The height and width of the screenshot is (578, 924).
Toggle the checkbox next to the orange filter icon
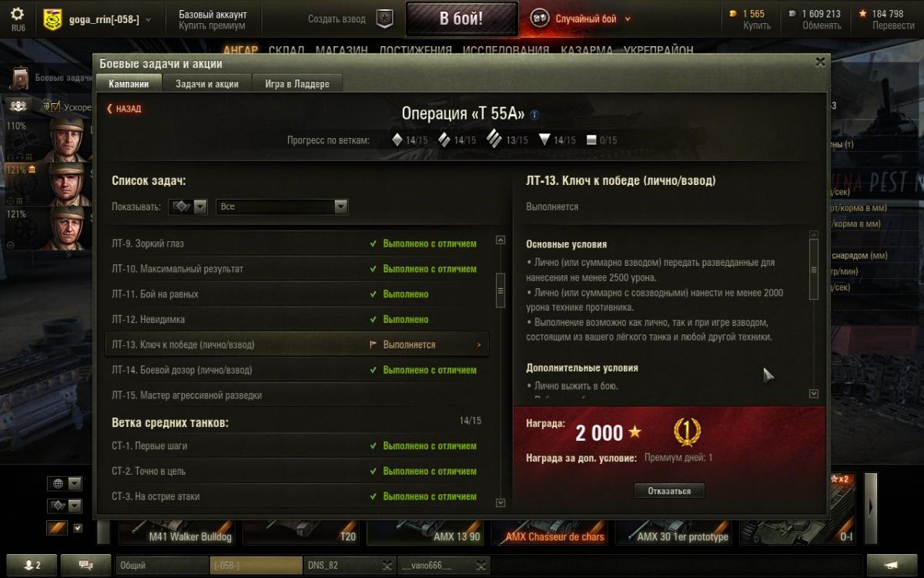[x=77, y=528]
